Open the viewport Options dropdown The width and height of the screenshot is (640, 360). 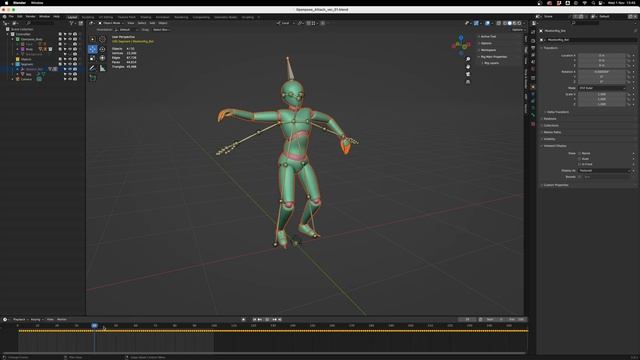pos(518,30)
